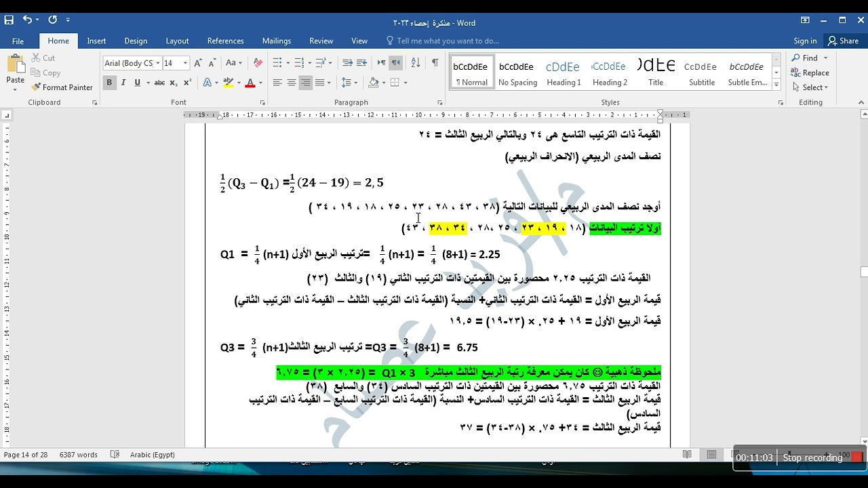Switch to Print Layout view
Image resolution: width=868 pixels, height=488 pixels.
tap(711, 455)
